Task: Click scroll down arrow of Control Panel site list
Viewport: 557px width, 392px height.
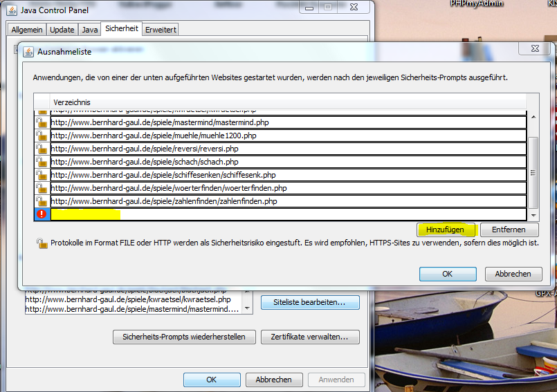Action: [x=247, y=308]
